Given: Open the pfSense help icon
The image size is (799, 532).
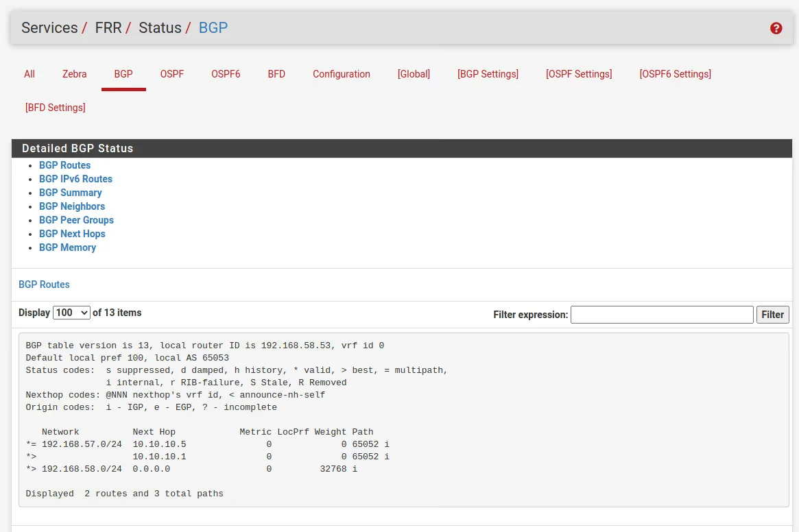Looking at the screenshot, I should 776,28.
